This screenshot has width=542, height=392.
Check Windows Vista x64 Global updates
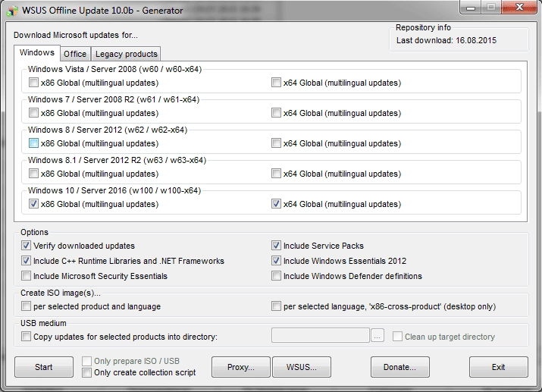tap(276, 83)
